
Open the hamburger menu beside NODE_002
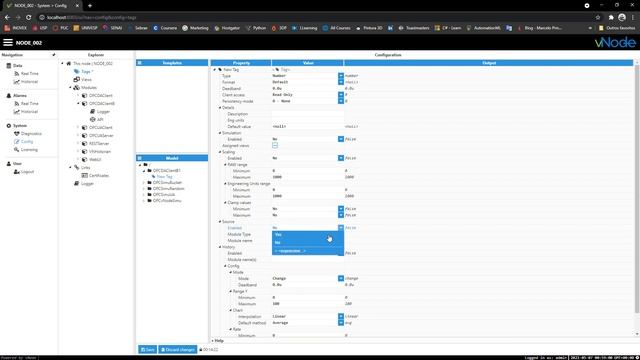[8, 42]
